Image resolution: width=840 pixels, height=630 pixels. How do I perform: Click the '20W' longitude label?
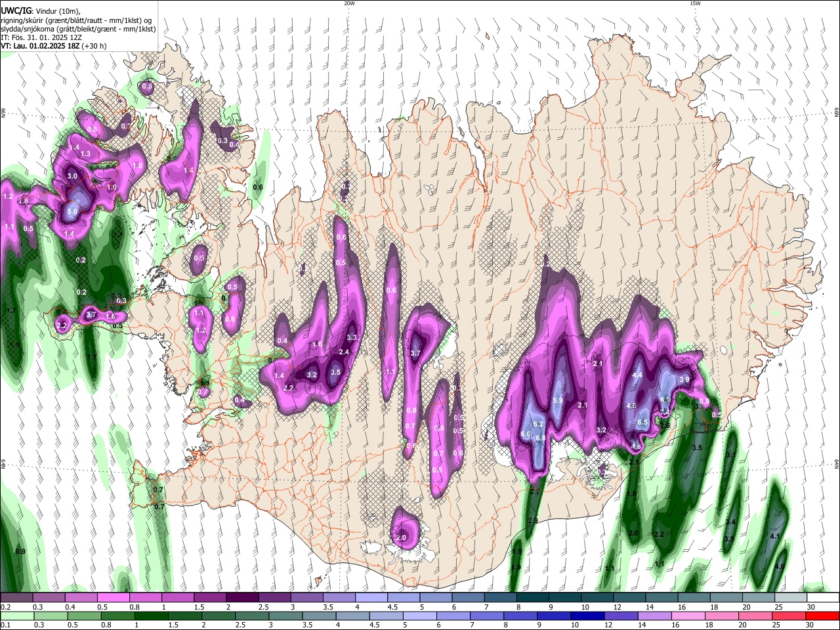349,3
